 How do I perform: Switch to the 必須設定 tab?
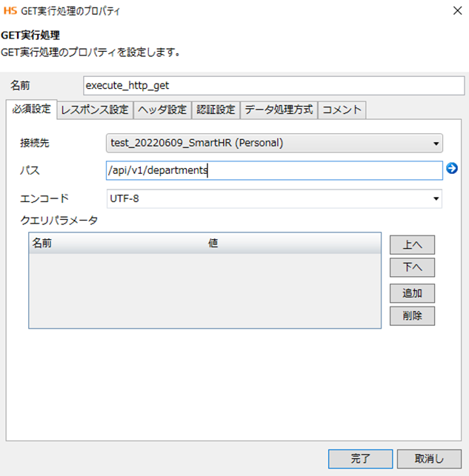[31, 110]
